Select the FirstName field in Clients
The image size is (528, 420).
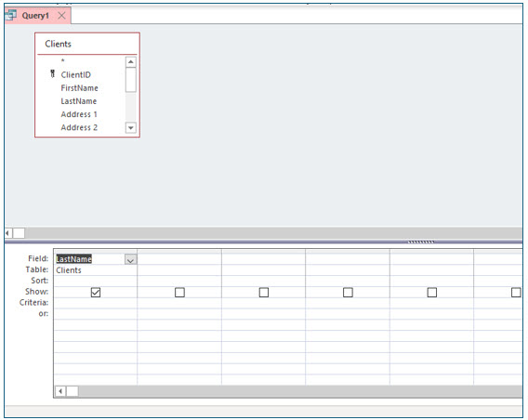(x=79, y=88)
